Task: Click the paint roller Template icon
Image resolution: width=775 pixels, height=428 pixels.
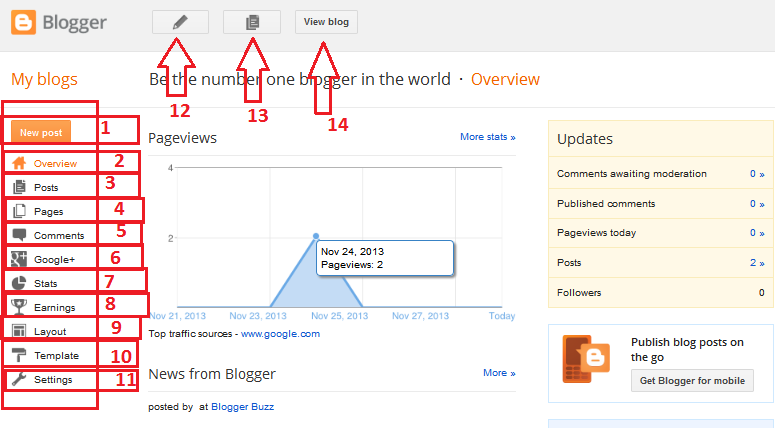Action: click(x=19, y=355)
